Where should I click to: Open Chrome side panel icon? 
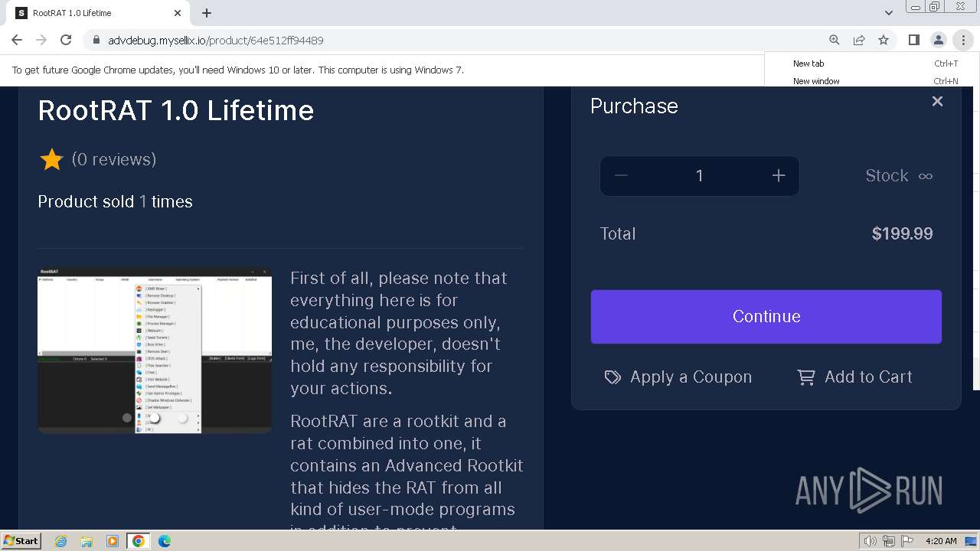pyautogui.click(x=914, y=40)
